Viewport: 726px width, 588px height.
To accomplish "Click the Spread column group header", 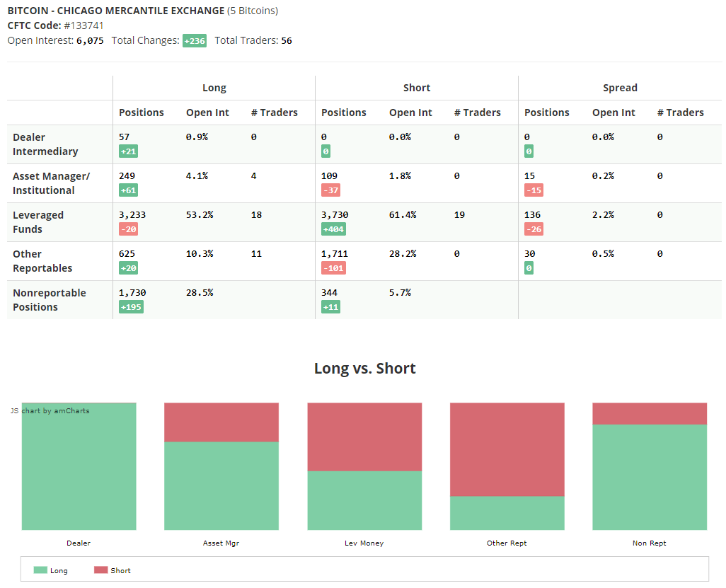I will point(620,88).
